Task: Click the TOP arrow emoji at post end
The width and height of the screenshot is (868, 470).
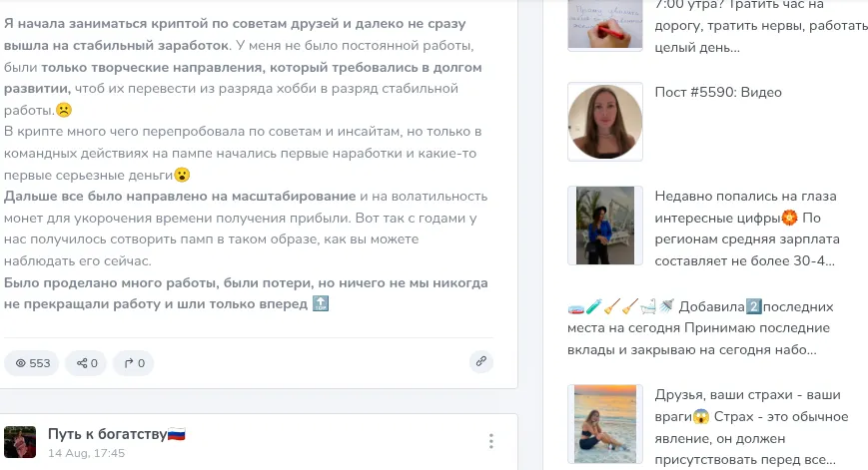Action: pyautogui.click(x=321, y=303)
